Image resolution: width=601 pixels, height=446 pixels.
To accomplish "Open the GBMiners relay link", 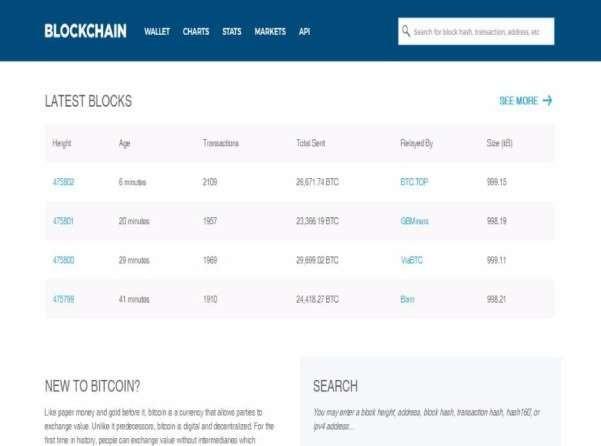I will click(x=414, y=221).
